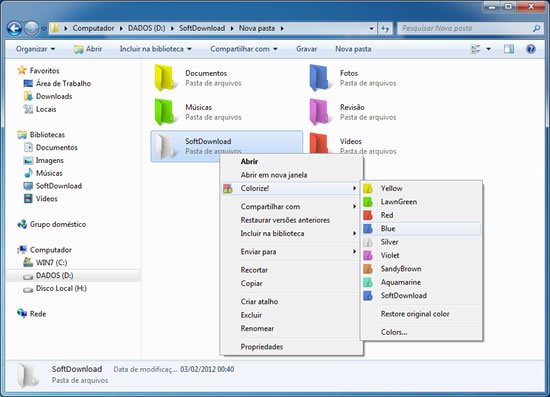
Task: Select Aquamarine color entry
Action: tap(421, 282)
